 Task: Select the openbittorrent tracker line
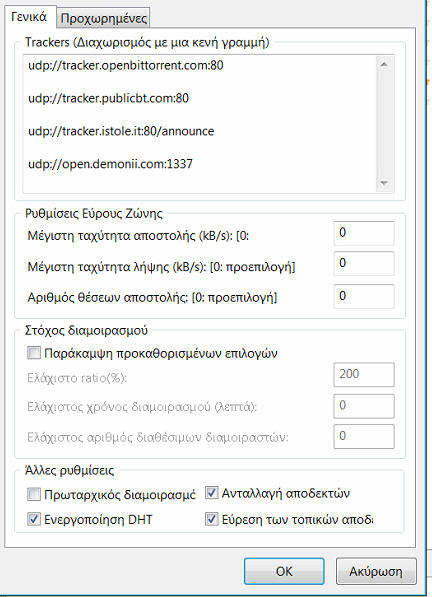coord(126,65)
